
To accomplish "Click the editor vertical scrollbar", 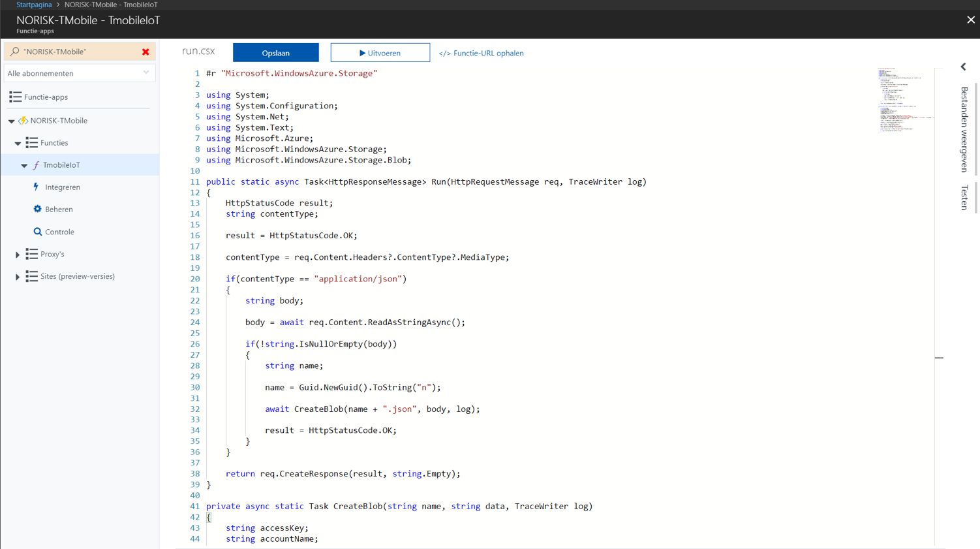I will 939,307.
